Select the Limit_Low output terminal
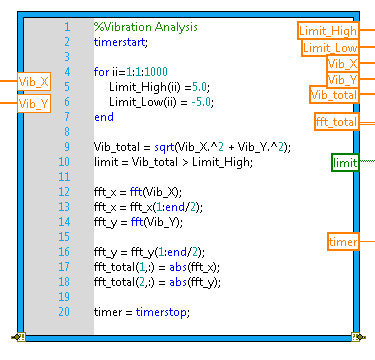The height and width of the screenshot is (360, 375). [x=330, y=48]
